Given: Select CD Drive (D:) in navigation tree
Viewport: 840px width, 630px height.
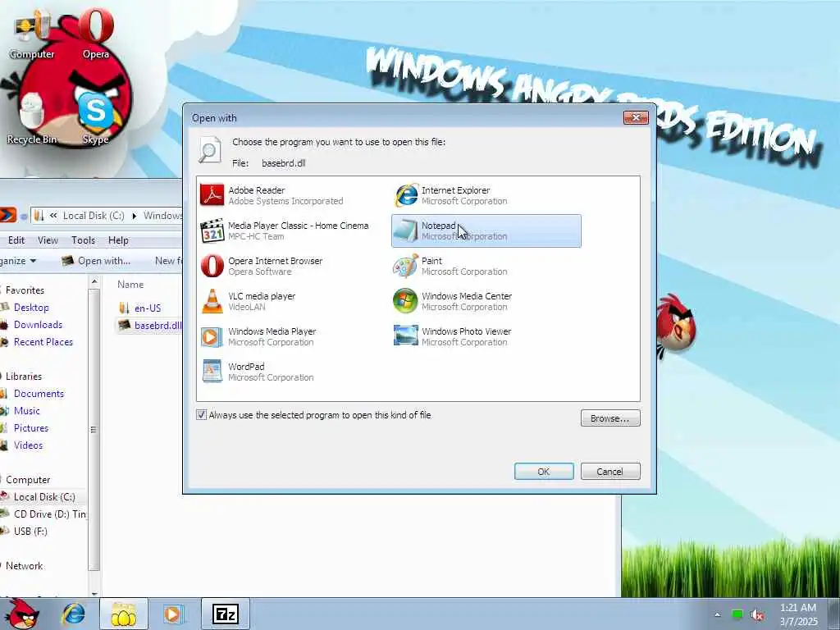Looking at the screenshot, I should (x=50, y=514).
